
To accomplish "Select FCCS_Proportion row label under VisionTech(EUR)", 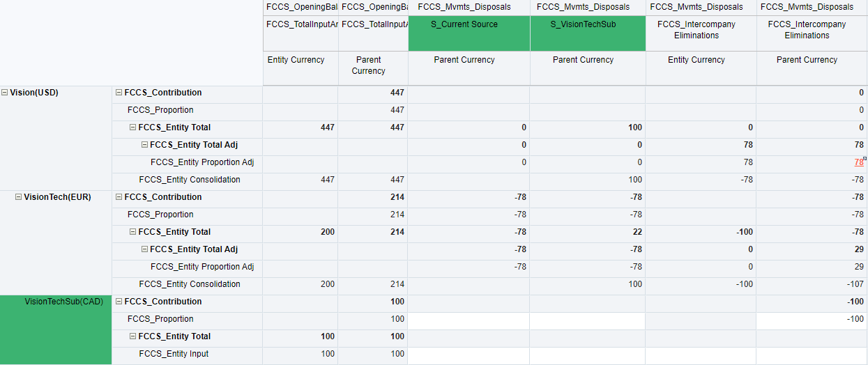I will pos(160,215).
